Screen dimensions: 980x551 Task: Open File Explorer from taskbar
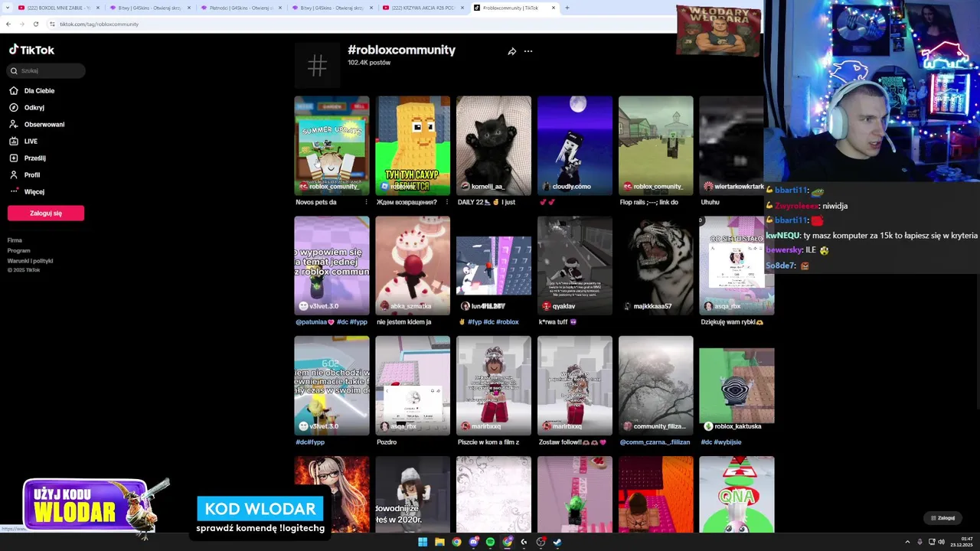coord(439,542)
